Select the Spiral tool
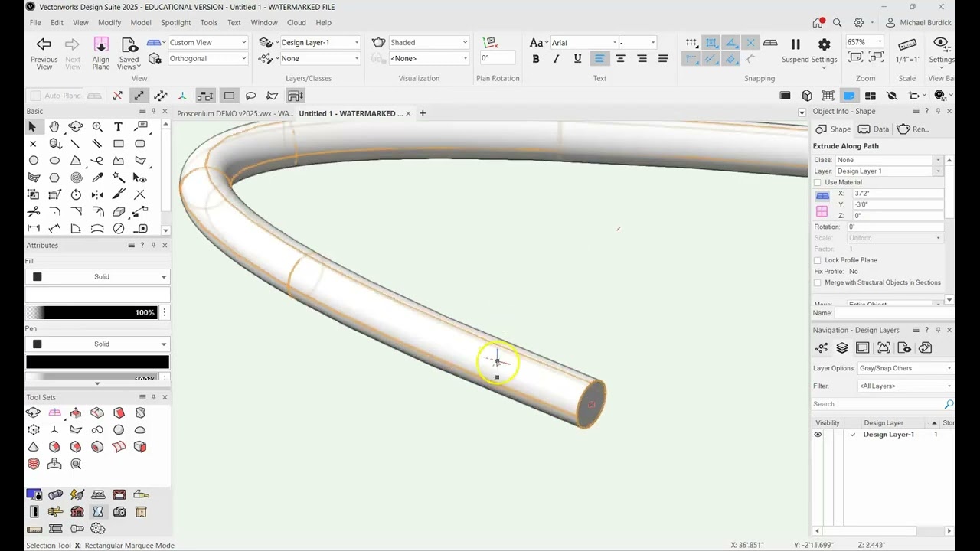This screenshot has height=551, width=980. [x=76, y=178]
